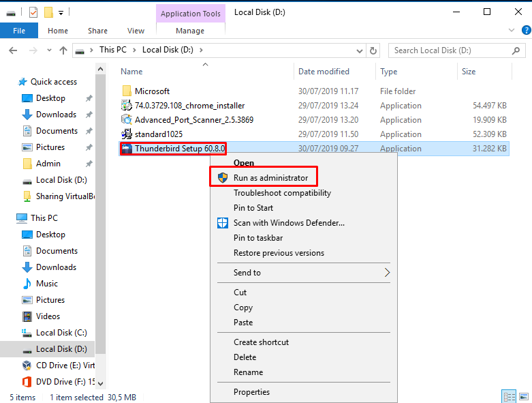The height and width of the screenshot is (403, 532).
Task: Choose Pin to taskbar
Action: pyautogui.click(x=304, y=238)
